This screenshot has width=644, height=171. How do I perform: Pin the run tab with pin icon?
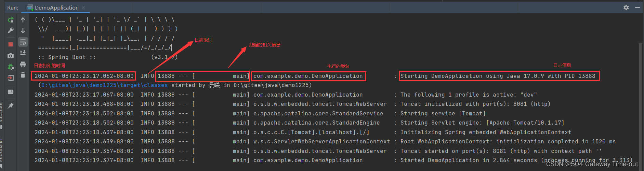click(x=11, y=106)
